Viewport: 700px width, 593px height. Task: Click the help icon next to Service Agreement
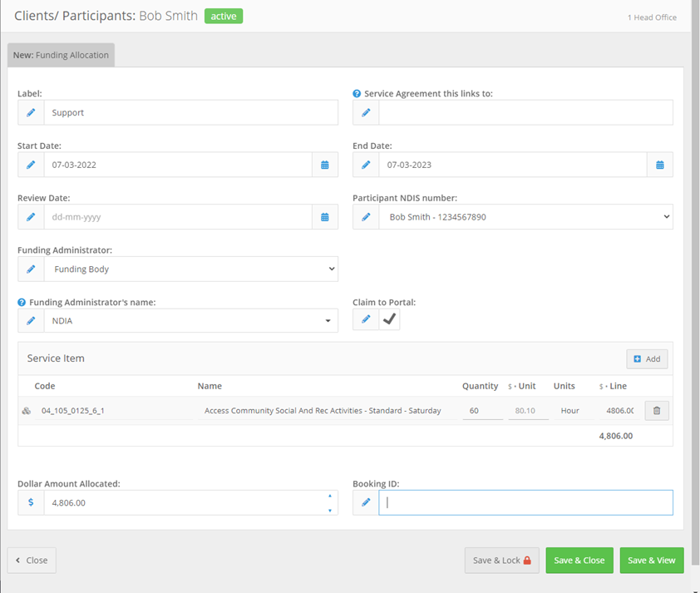point(357,94)
